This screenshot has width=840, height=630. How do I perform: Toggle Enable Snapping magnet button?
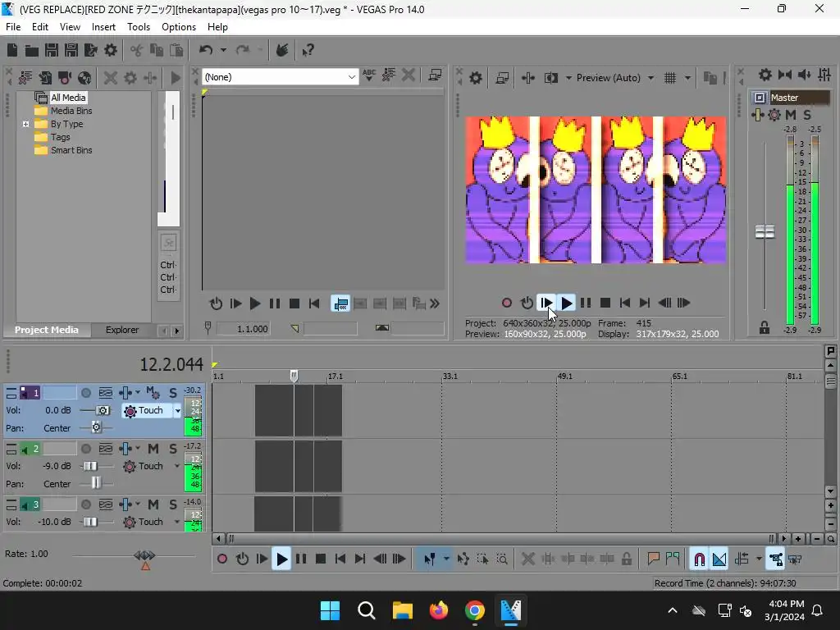(x=699, y=559)
